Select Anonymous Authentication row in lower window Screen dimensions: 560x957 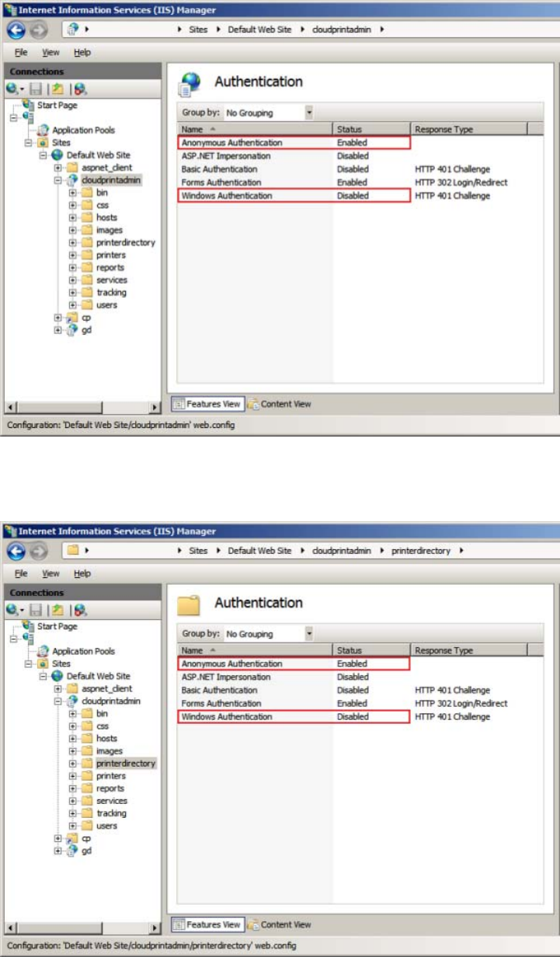(360, 664)
